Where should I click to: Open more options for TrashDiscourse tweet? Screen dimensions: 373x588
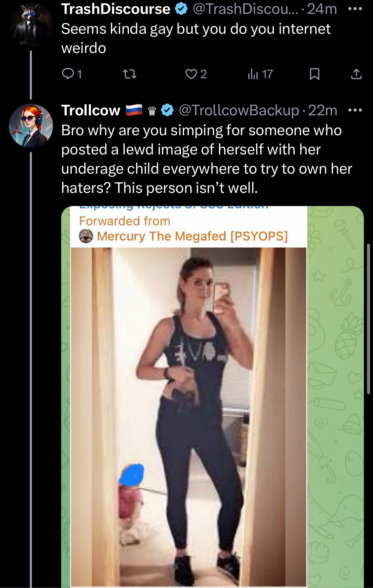[355, 9]
